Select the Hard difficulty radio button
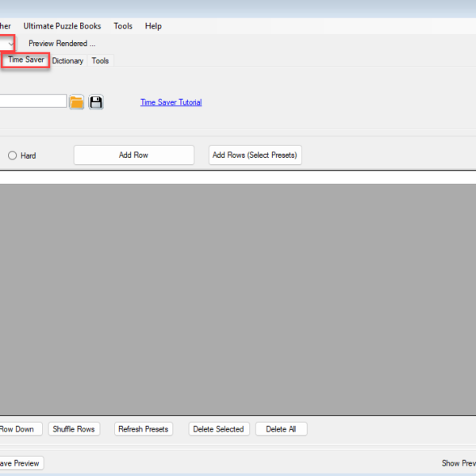The image size is (476, 476). [x=12, y=155]
